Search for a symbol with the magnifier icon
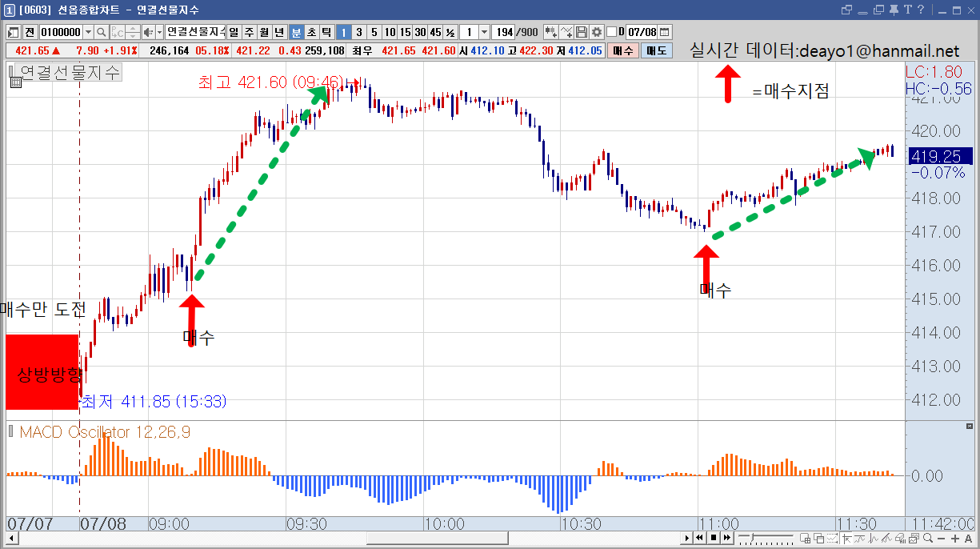Screen dimensions: 980x549 [x=102, y=32]
